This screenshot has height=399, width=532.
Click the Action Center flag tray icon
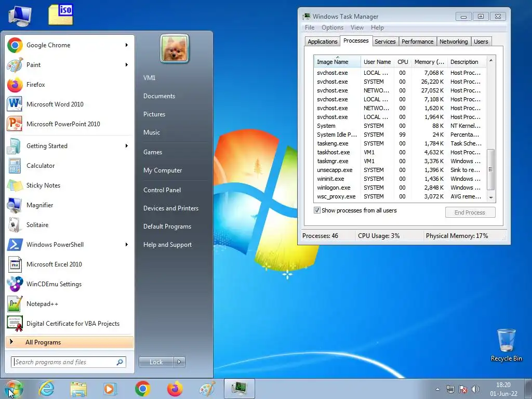click(x=463, y=390)
